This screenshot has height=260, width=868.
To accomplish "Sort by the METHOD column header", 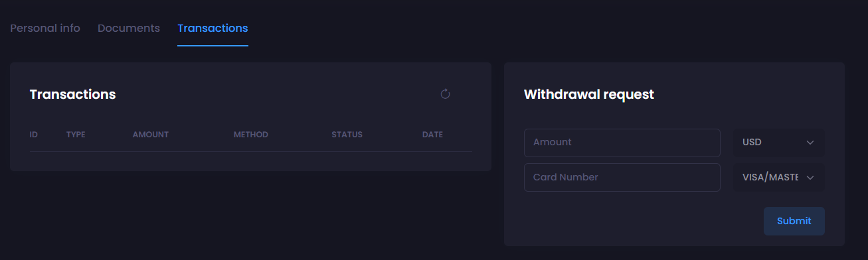I will click(x=251, y=135).
